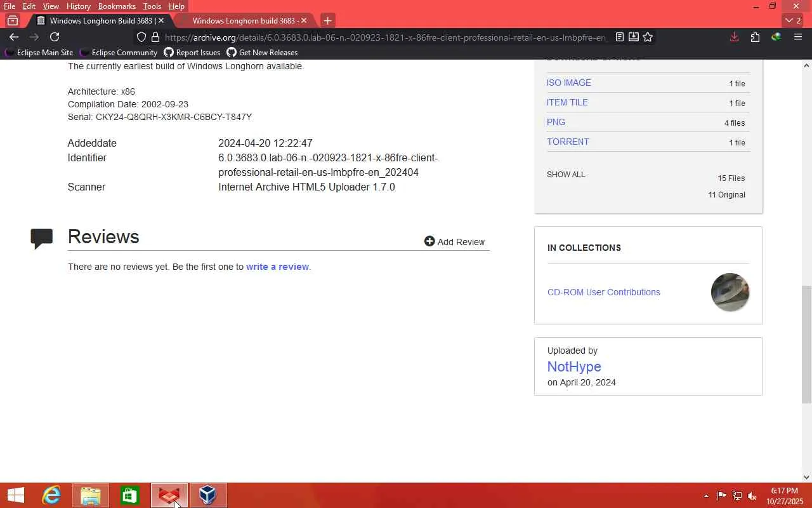Click the Add Review plus icon
This screenshot has height=508, width=812.
tap(429, 241)
